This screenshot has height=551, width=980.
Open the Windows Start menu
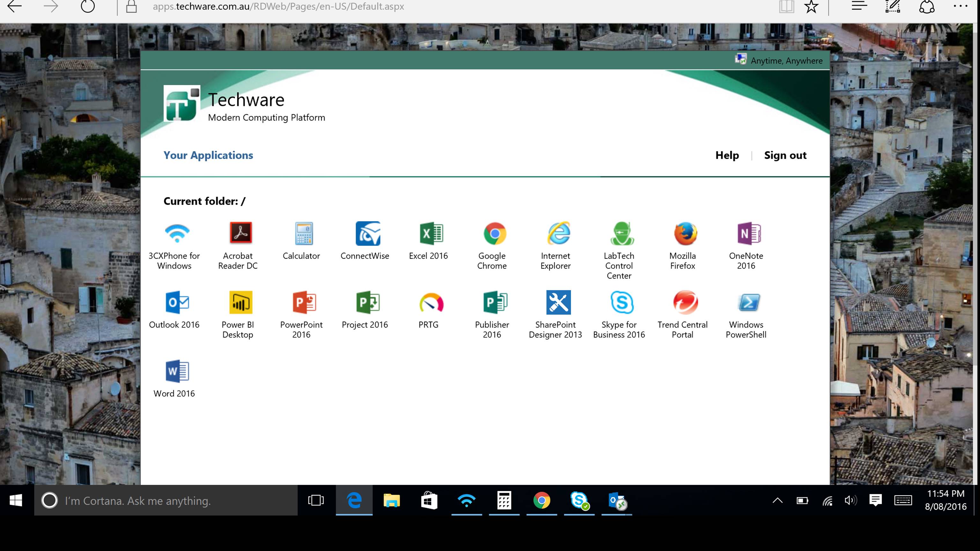click(16, 500)
